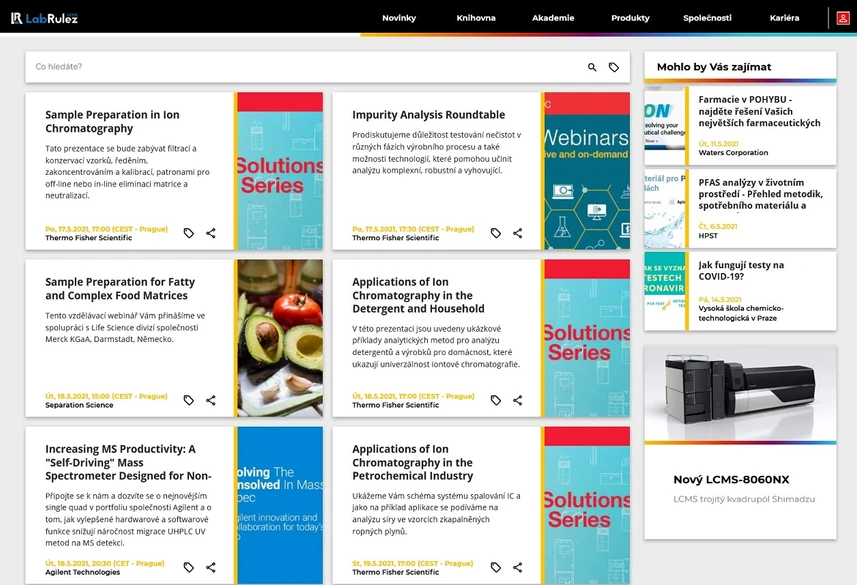Screen dimensions: 857x585
Task: Open 'PFAS analýzy v životním prostředí' article
Action: pyautogui.click(x=760, y=194)
